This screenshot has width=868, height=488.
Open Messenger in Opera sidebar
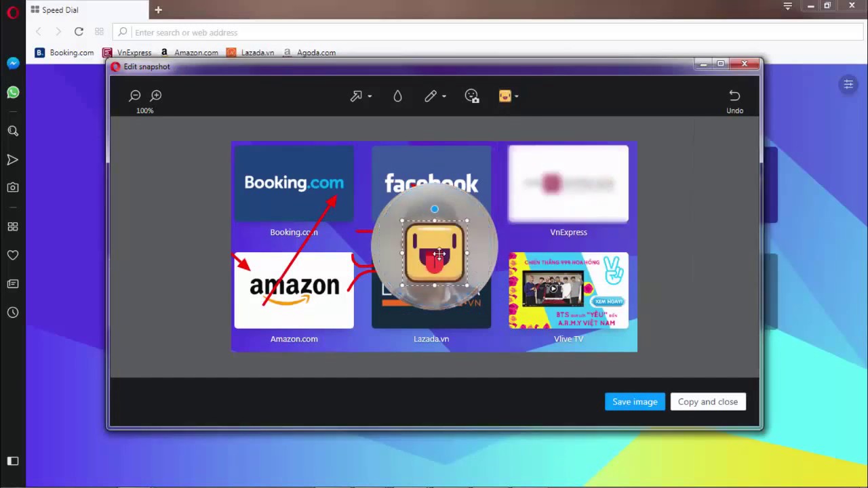pos(13,63)
